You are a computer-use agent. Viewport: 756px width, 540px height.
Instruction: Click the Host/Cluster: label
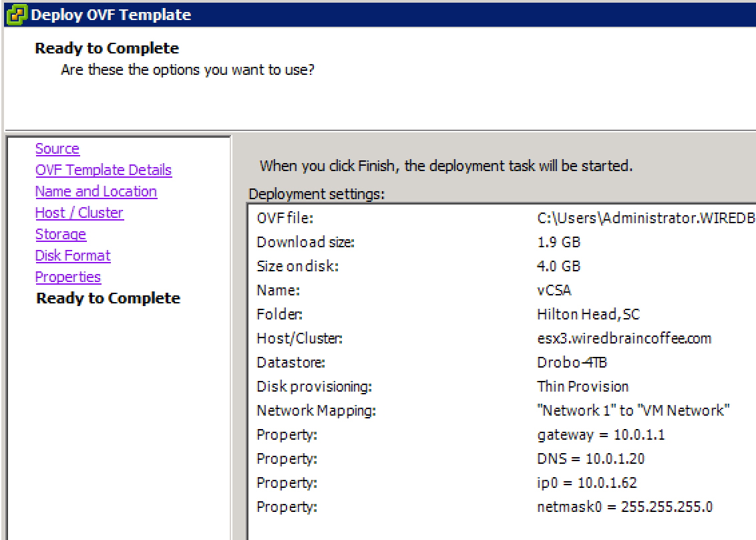pos(299,338)
